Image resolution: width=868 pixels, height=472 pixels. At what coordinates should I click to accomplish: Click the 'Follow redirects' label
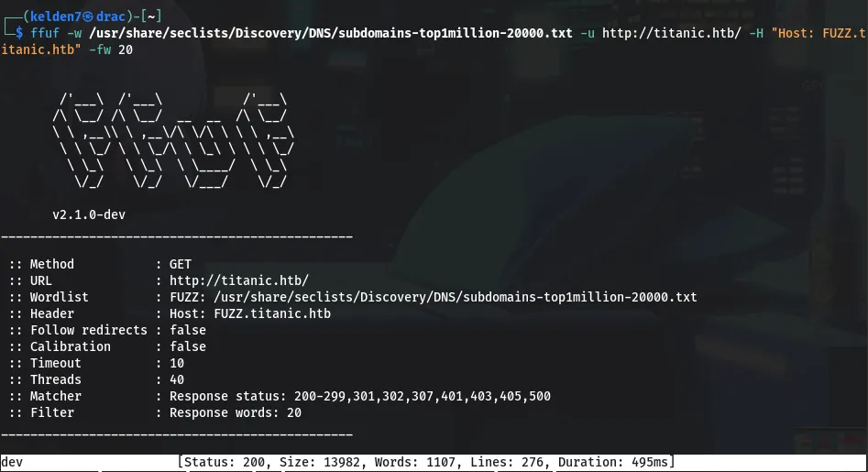click(89, 330)
